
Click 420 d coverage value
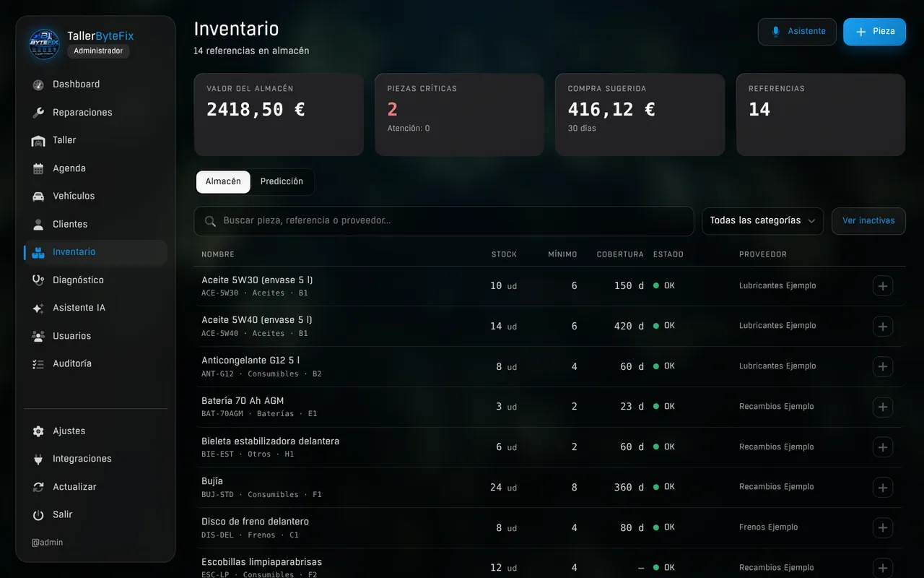click(x=629, y=327)
